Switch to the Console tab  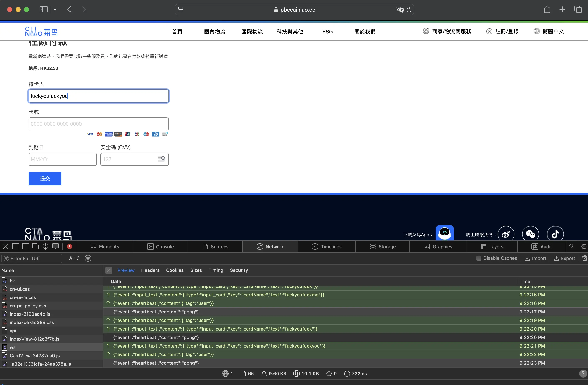coord(160,246)
